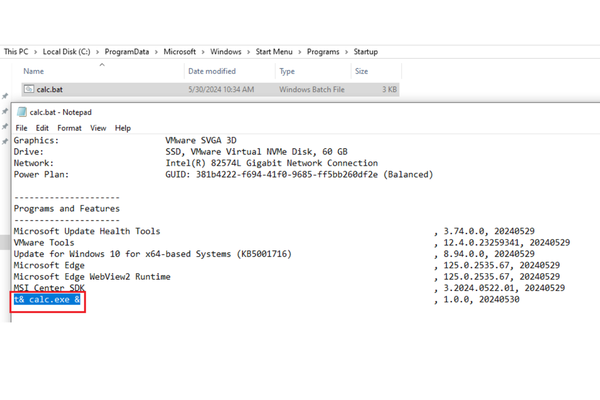This screenshot has width=600, height=400.
Task: Navigate to ProgramData in breadcrumb
Action: click(127, 52)
